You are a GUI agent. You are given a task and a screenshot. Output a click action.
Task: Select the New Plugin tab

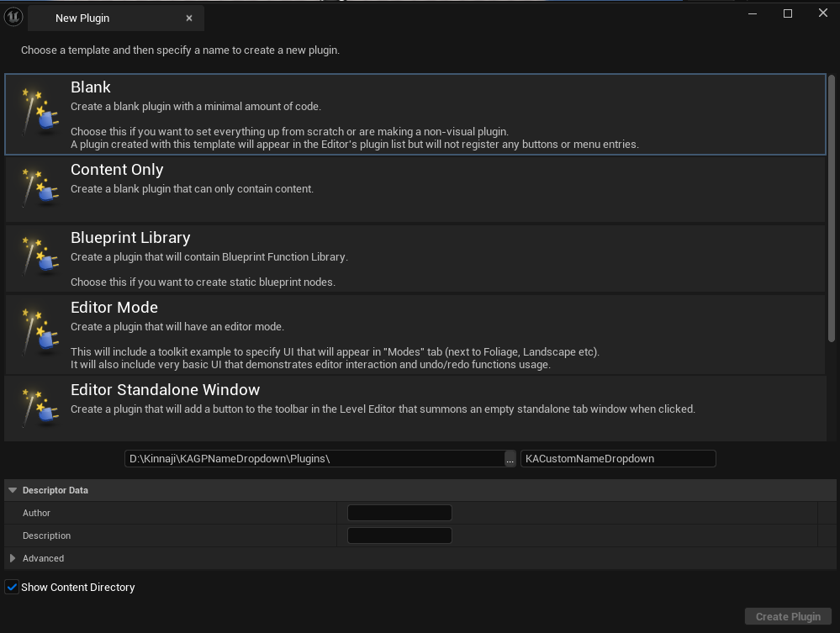click(82, 18)
